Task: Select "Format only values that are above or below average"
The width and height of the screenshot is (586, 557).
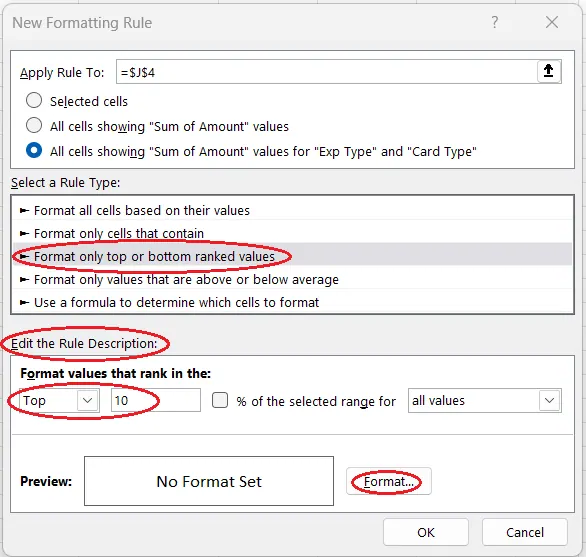Action: pos(292,280)
